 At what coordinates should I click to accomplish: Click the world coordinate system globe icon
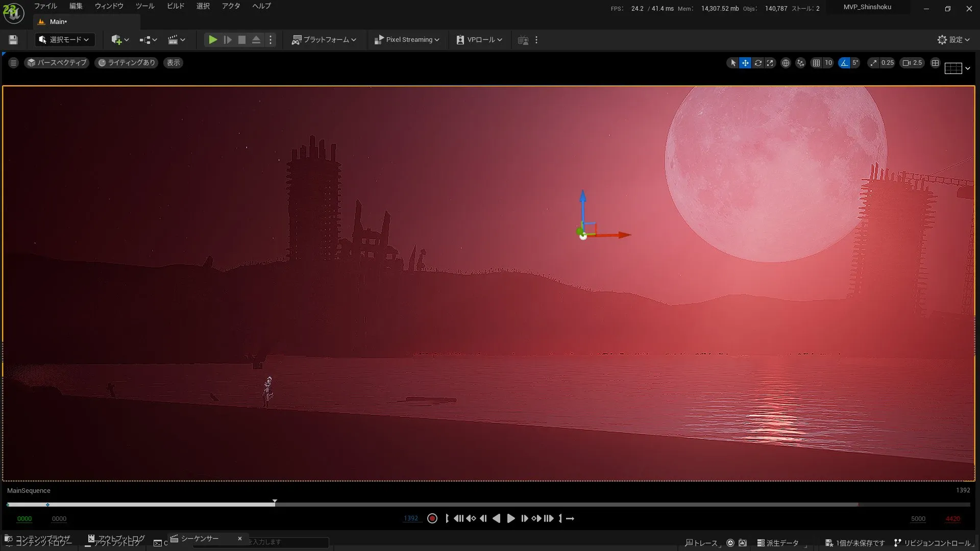click(x=786, y=63)
